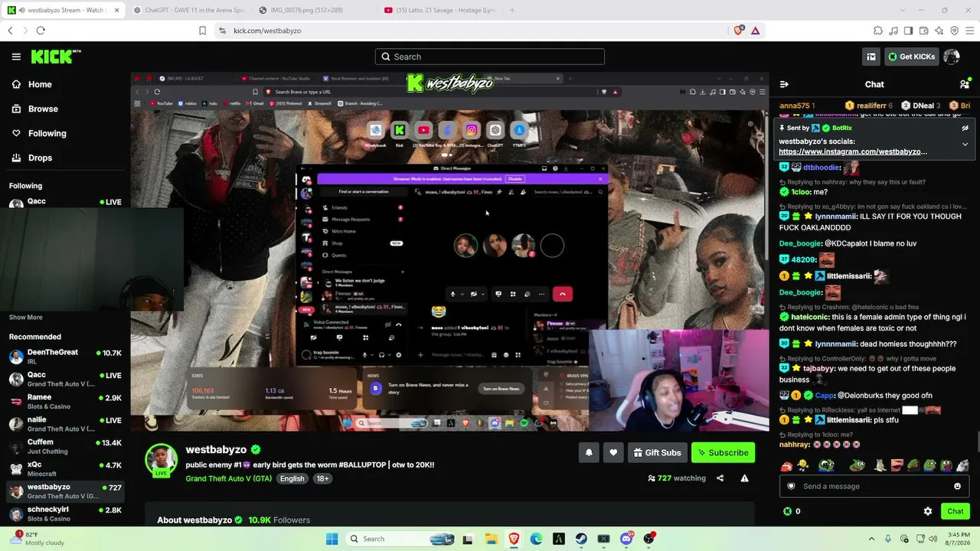The height and width of the screenshot is (551, 980).
Task: Send message with green Chat button
Action: click(955, 511)
